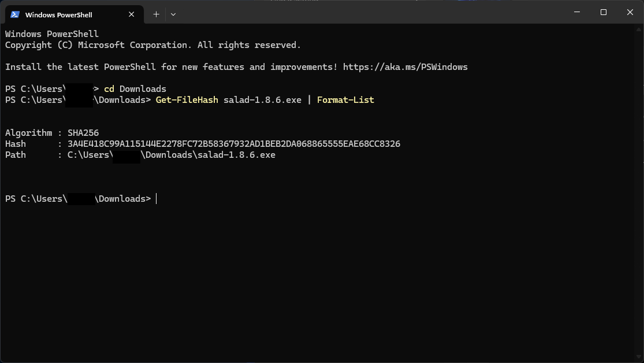Click the Get-FileHash command text

pos(187,100)
